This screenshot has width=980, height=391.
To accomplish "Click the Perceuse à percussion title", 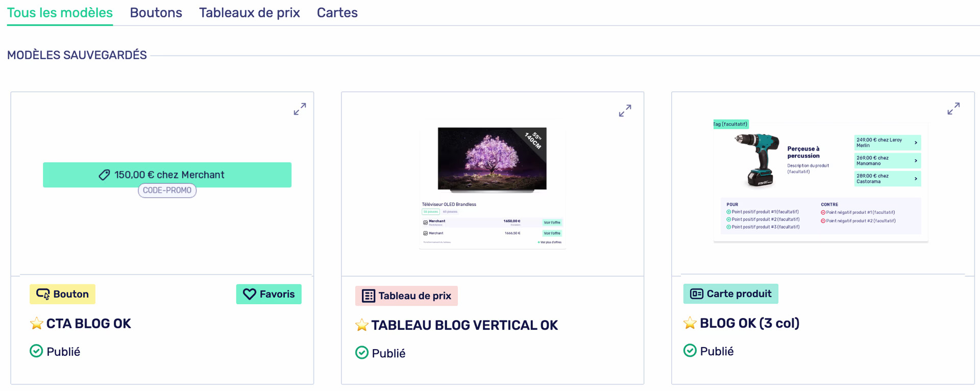I will 803,152.
